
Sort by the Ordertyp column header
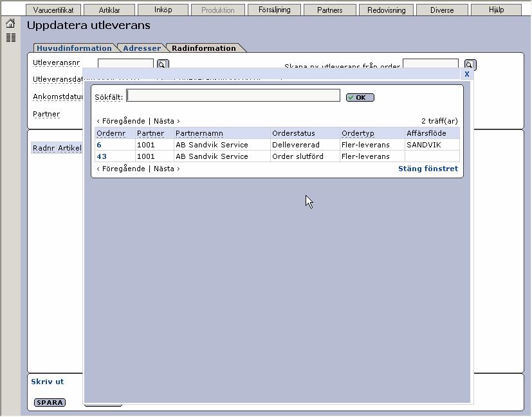pos(358,133)
